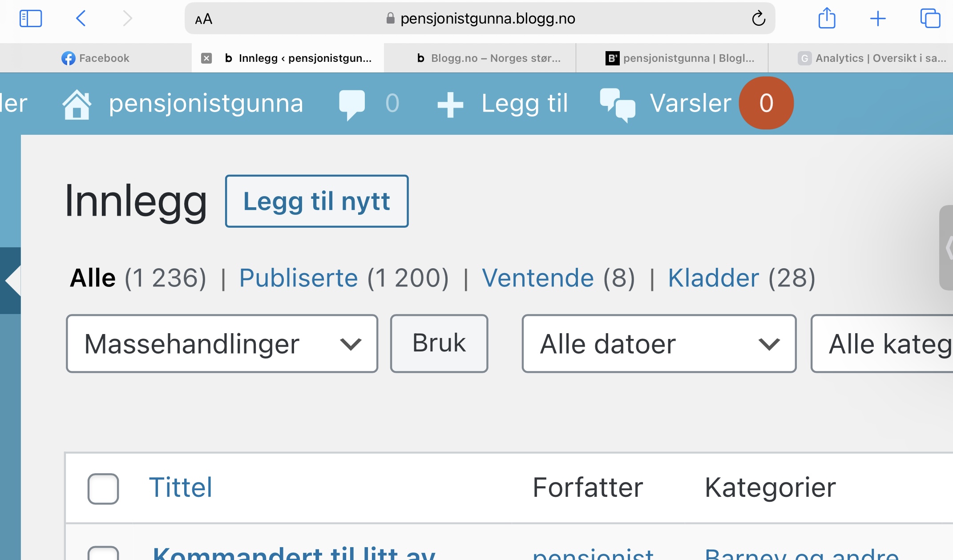953x560 pixels.
Task: Open the comments bubble icon
Action: click(352, 105)
